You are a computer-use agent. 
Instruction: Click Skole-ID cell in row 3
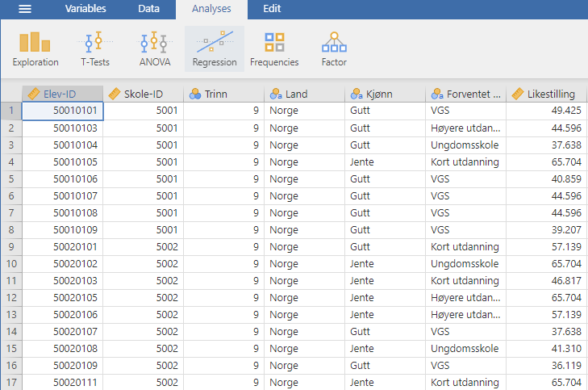point(144,145)
